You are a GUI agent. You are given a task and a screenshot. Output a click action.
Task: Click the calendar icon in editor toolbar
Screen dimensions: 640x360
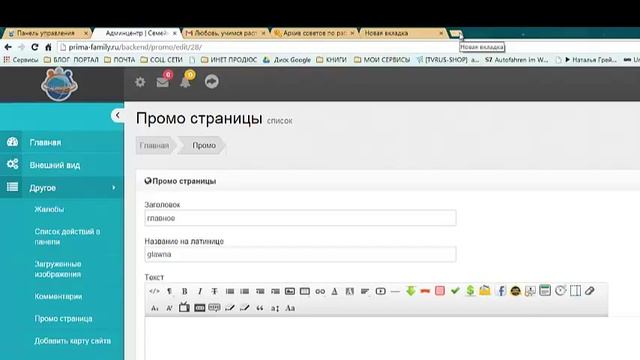coord(545,290)
